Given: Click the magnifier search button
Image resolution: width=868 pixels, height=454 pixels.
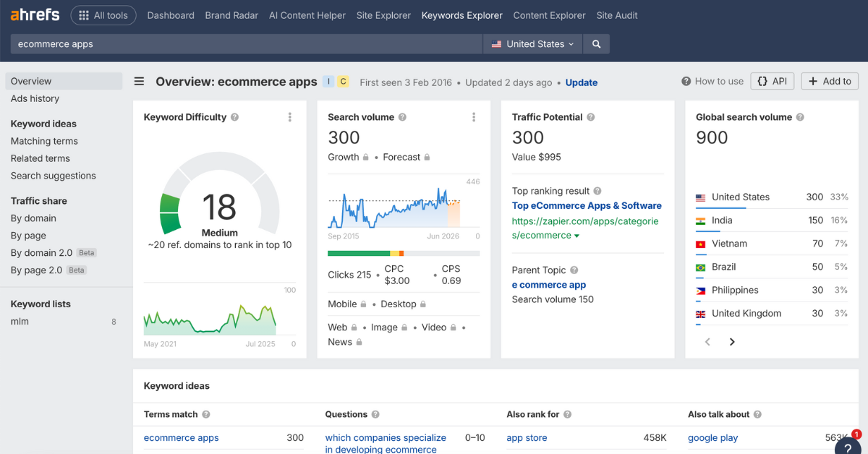Looking at the screenshot, I should (x=597, y=44).
